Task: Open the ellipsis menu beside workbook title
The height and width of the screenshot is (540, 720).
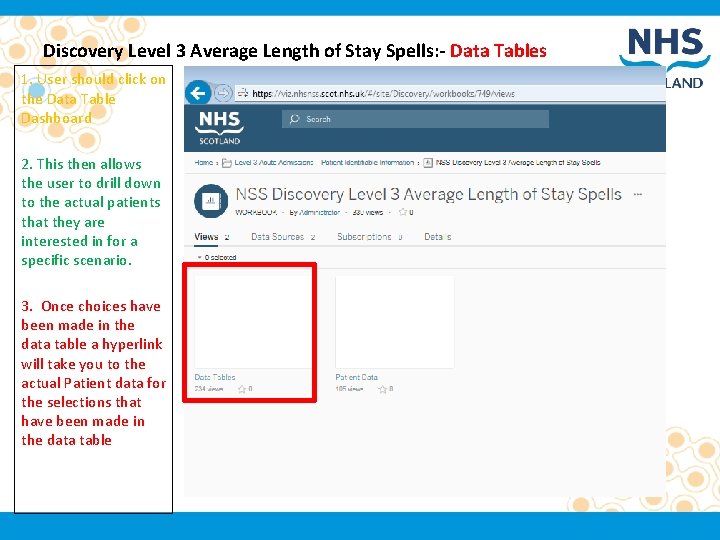Action: (637, 195)
